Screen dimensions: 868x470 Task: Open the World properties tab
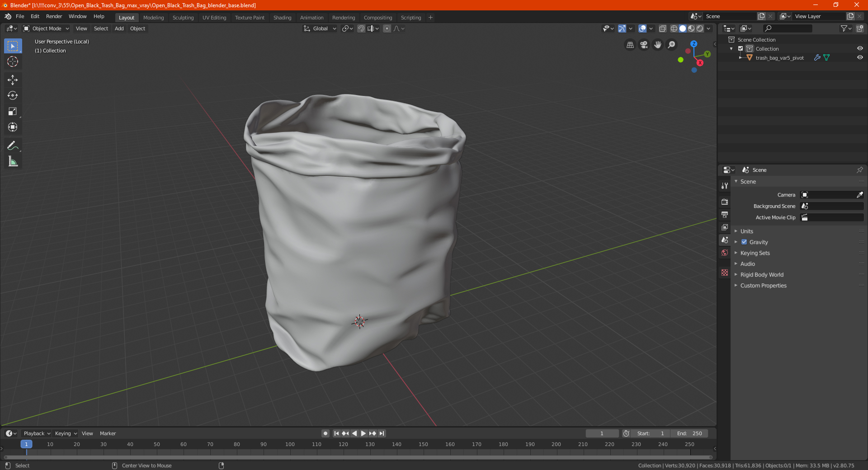(x=725, y=253)
